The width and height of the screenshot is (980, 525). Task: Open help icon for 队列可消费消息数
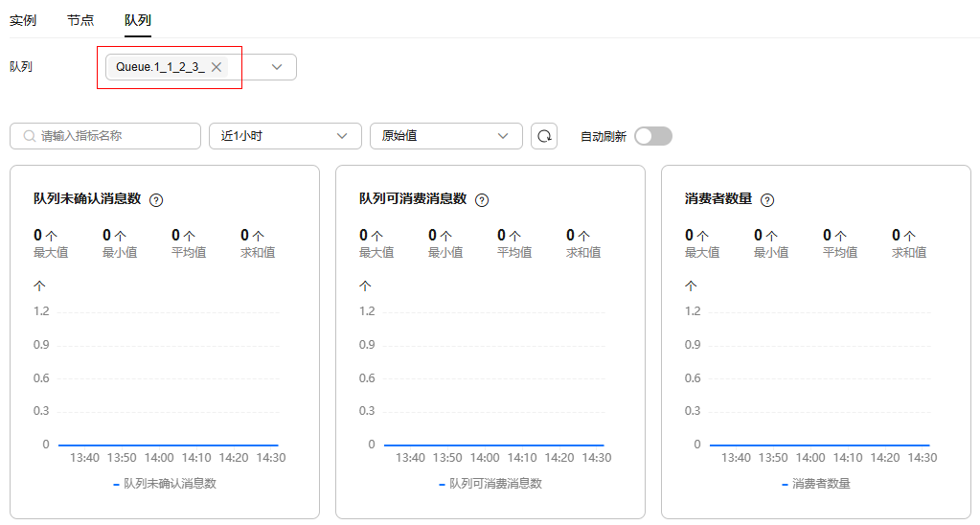pyautogui.click(x=482, y=200)
